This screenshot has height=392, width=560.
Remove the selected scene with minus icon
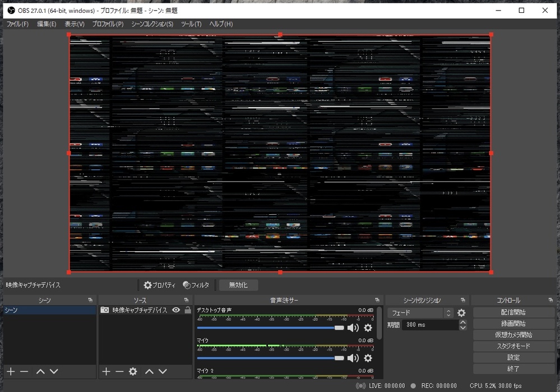click(x=24, y=372)
